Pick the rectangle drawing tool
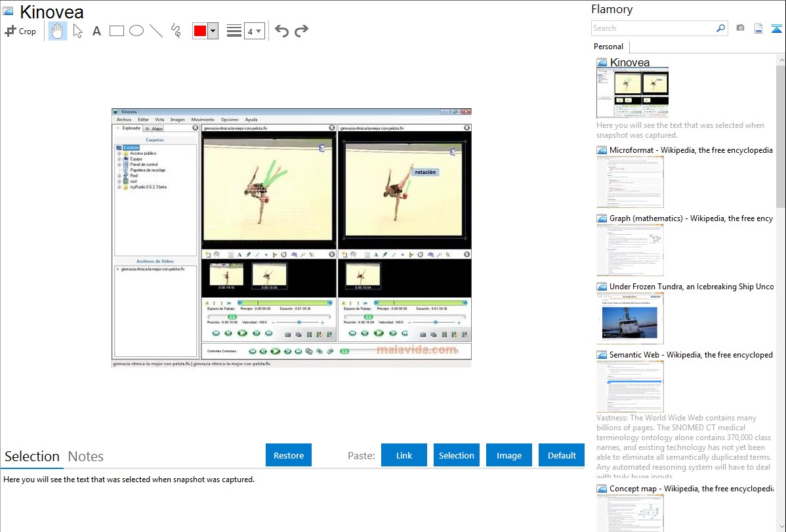 click(x=116, y=31)
